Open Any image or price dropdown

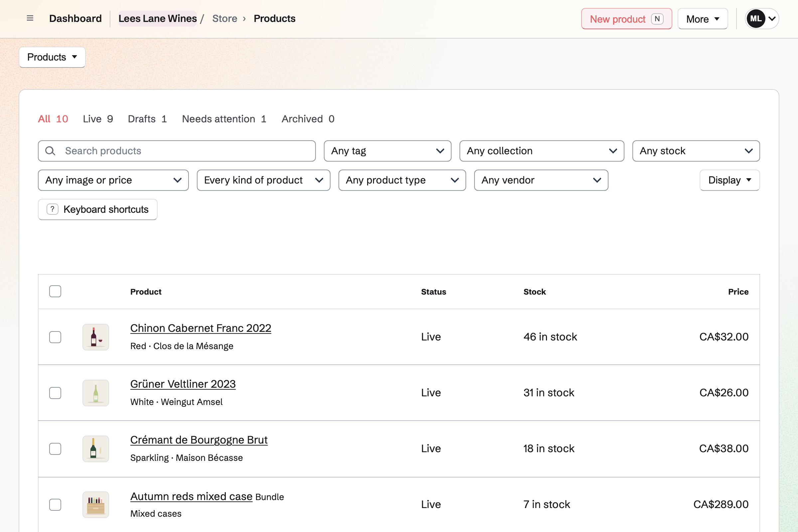click(113, 180)
